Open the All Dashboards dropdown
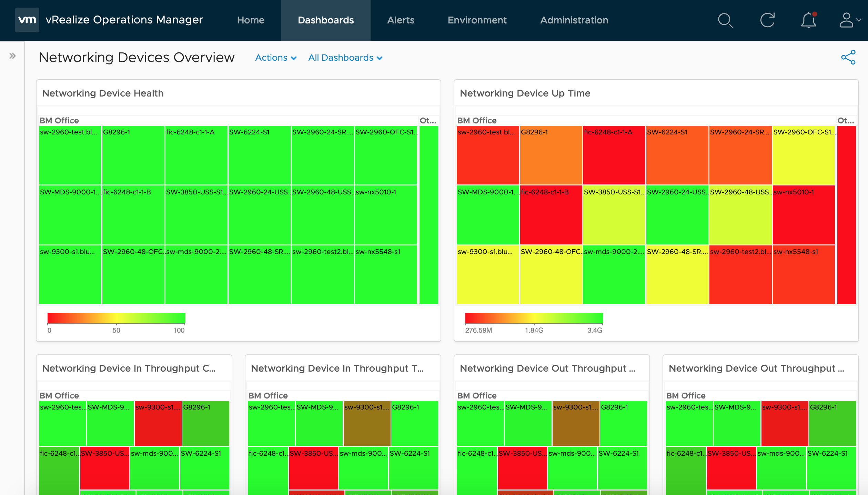 345,58
